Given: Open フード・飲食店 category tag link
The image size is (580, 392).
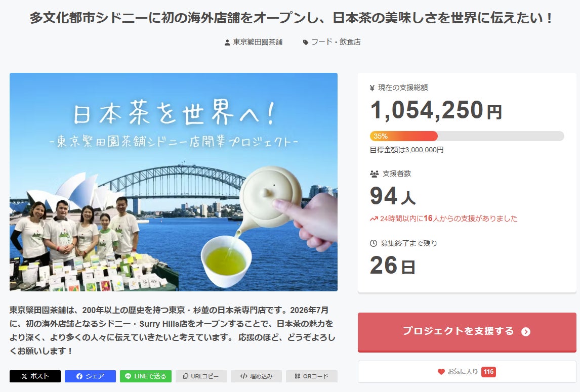Looking at the screenshot, I should (x=336, y=42).
